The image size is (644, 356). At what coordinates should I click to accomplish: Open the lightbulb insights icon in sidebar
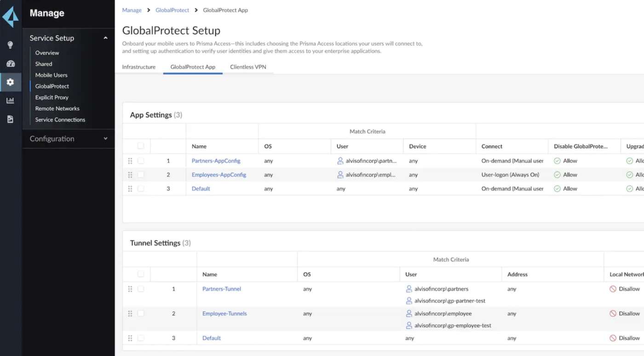pos(10,45)
